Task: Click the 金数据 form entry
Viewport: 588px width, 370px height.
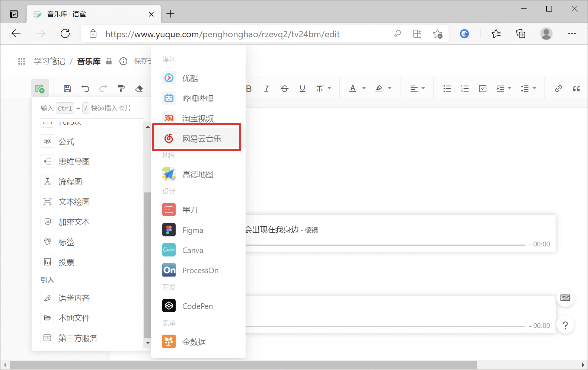Action: [x=198, y=342]
